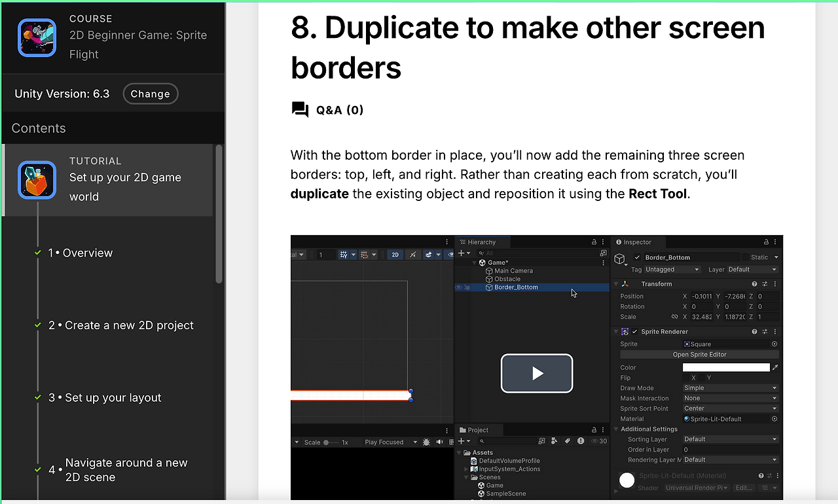Lock the Inspector panel

click(x=766, y=242)
